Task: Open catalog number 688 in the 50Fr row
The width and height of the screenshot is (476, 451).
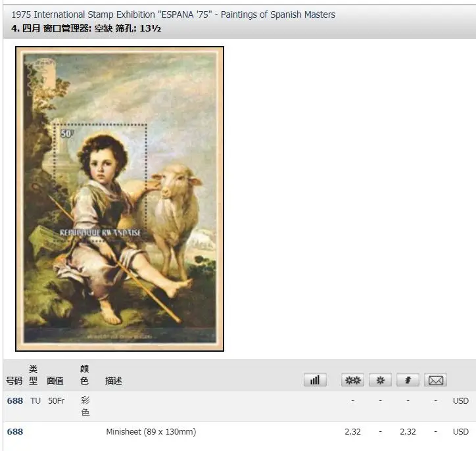Action: pos(15,400)
